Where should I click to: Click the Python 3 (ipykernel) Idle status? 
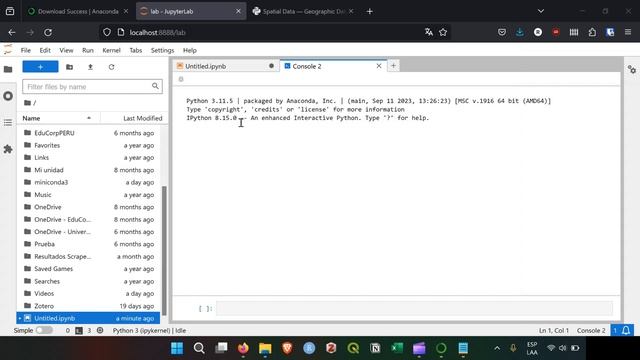[149, 331]
